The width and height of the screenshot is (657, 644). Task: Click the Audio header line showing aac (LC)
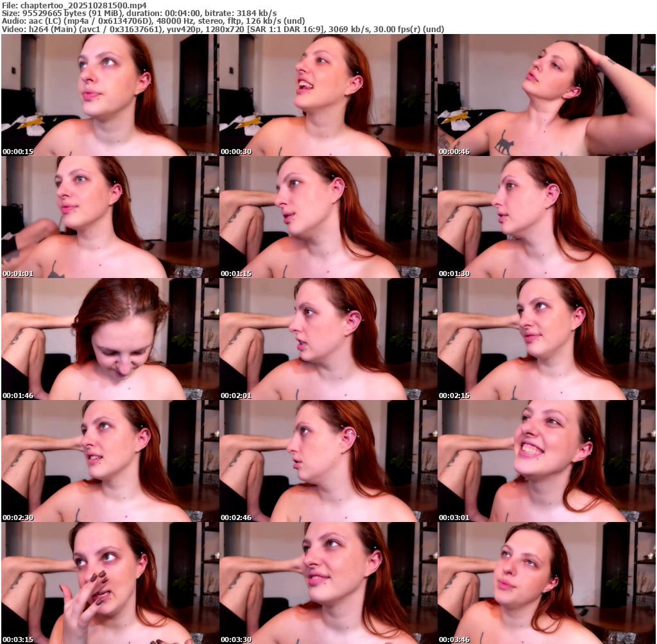(153, 21)
